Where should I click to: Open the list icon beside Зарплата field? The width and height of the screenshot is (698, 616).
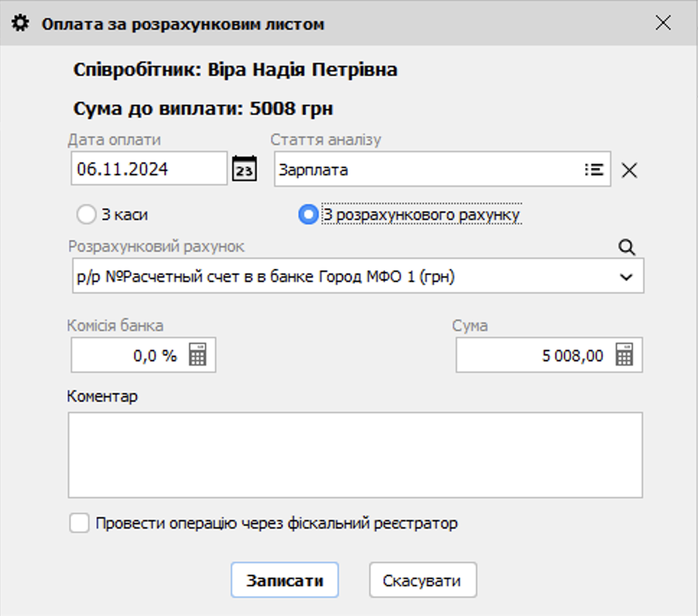[x=594, y=170]
